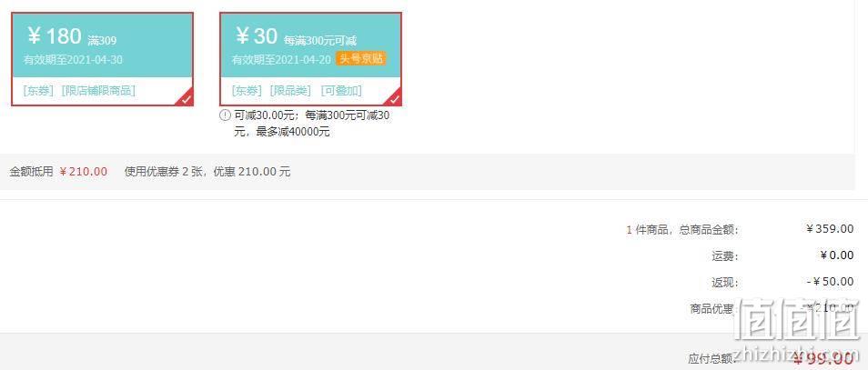
Task: Click the [限品类] tag
Action: [290, 91]
